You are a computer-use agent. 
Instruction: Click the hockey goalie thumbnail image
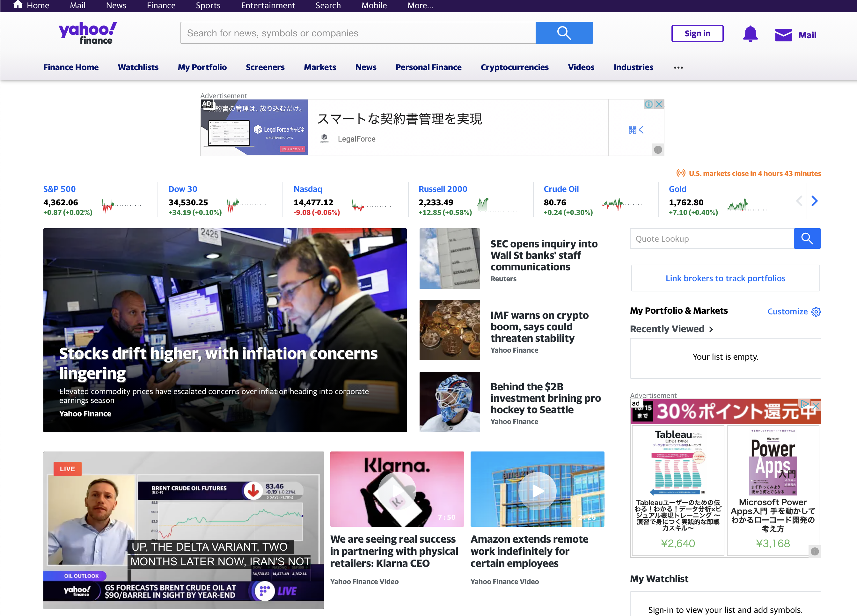[450, 402]
